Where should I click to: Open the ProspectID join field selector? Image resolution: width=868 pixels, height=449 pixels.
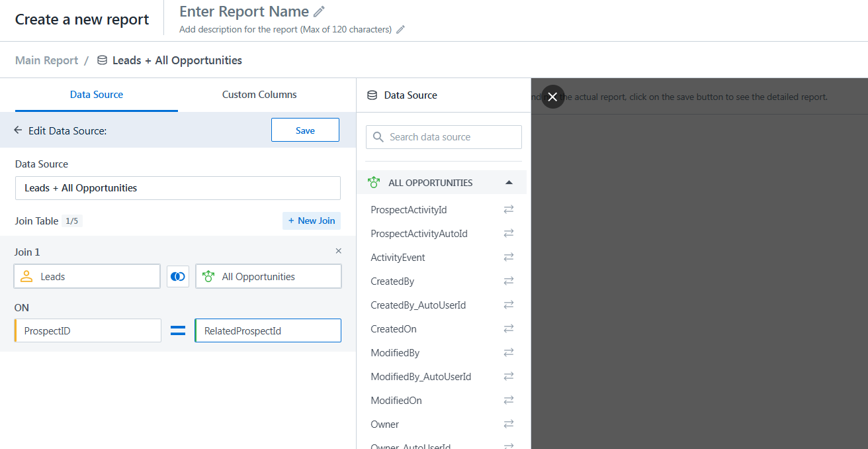(x=88, y=330)
